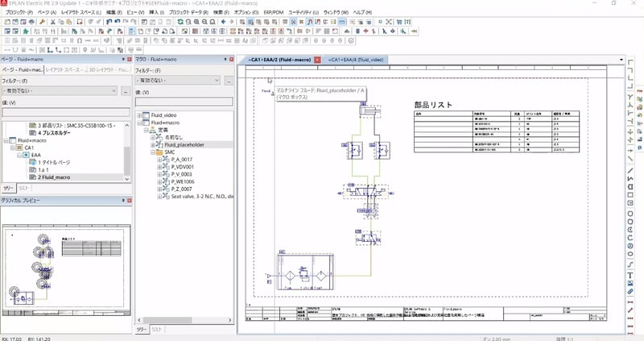Viewport: 644px width, 341px height.
Task: Open the ページ (A) menu
Action: click(47, 12)
